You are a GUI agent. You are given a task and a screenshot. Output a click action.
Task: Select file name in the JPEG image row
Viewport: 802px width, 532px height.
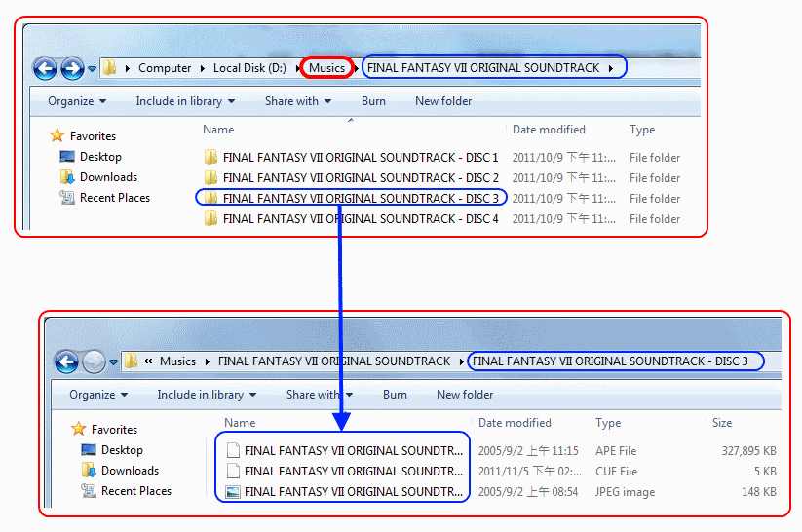tap(354, 492)
